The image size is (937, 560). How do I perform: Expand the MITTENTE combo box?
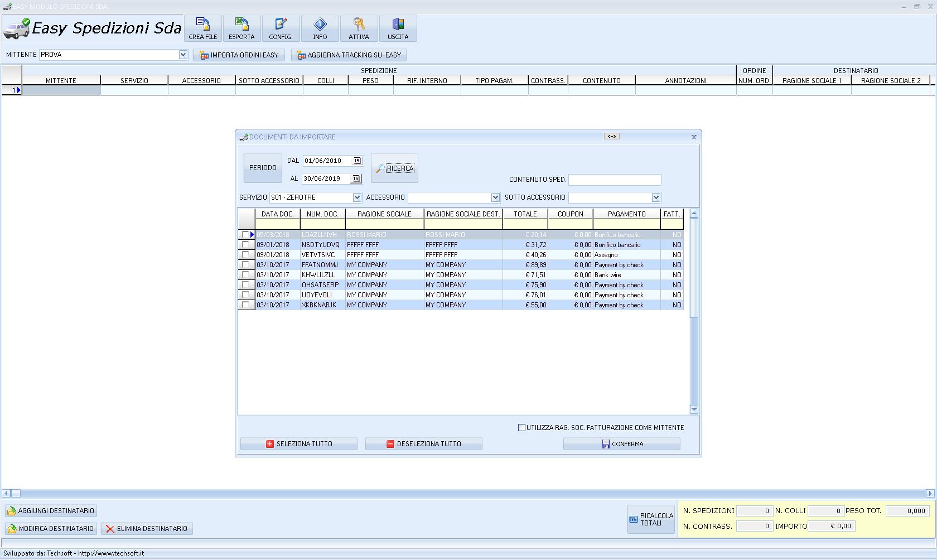(x=183, y=55)
